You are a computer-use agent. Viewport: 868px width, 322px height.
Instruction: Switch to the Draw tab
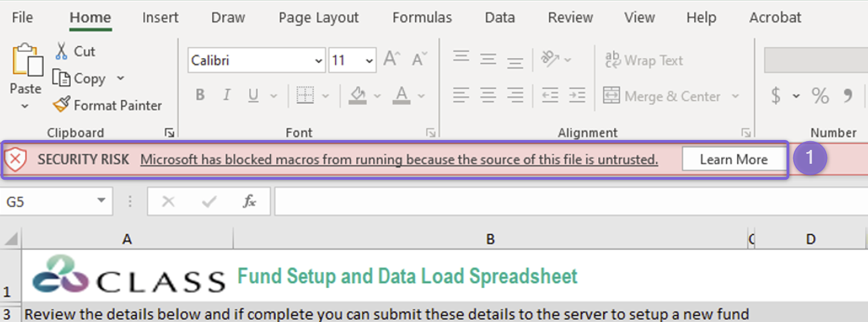[x=228, y=18]
